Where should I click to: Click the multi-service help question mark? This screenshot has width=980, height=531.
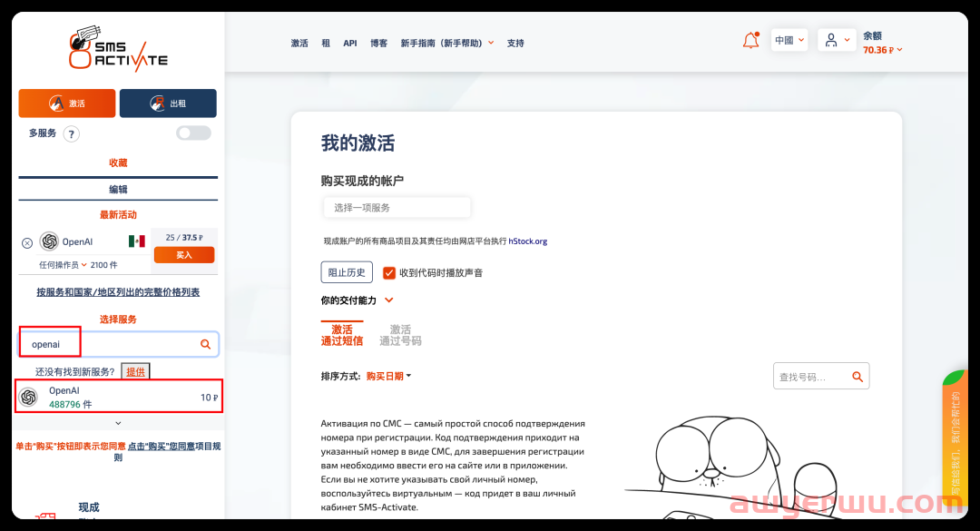click(x=72, y=133)
